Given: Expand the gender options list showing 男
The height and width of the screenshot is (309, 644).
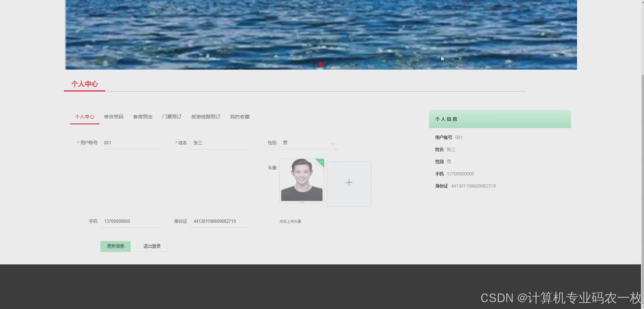Looking at the screenshot, I should coord(308,143).
